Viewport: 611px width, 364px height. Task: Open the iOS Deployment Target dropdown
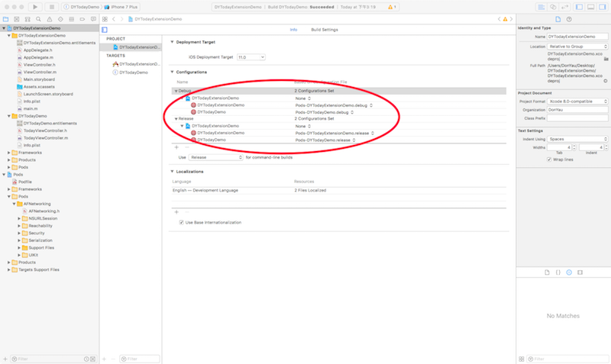point(251,57)
